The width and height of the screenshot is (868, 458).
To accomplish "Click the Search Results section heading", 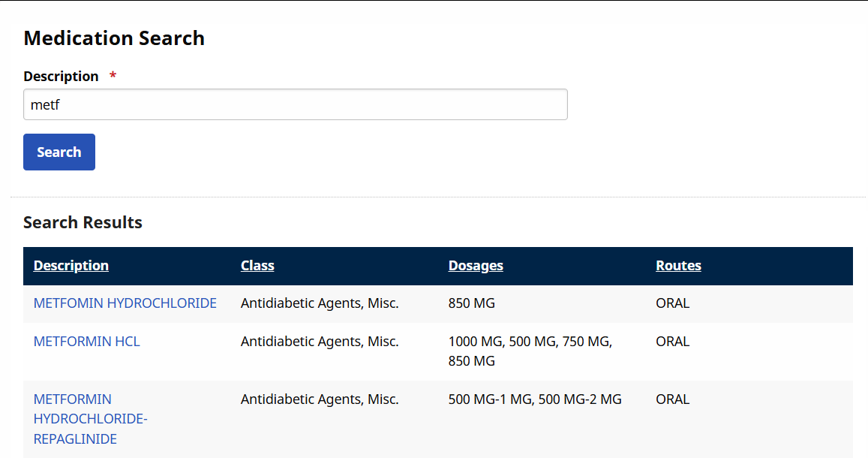I will pyautogui.click(x=83, y=222).
